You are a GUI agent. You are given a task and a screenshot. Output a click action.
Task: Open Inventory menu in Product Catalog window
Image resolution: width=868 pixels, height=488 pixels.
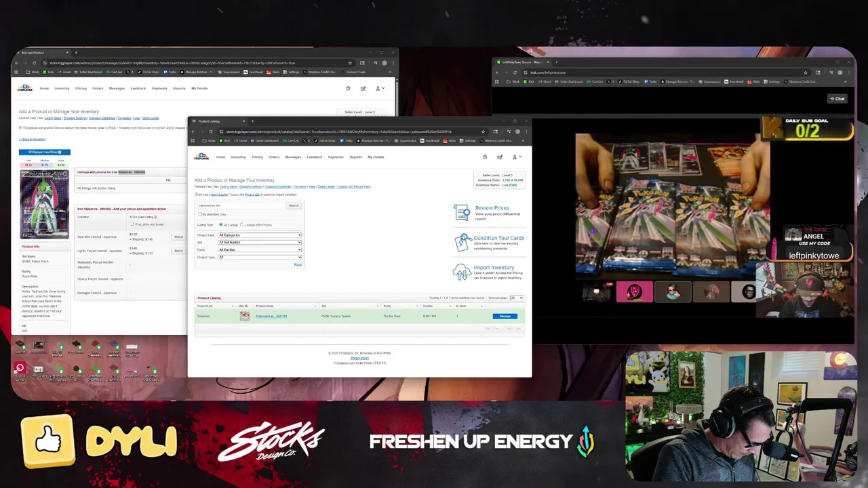pyautogui.click(x=238, y=157)
